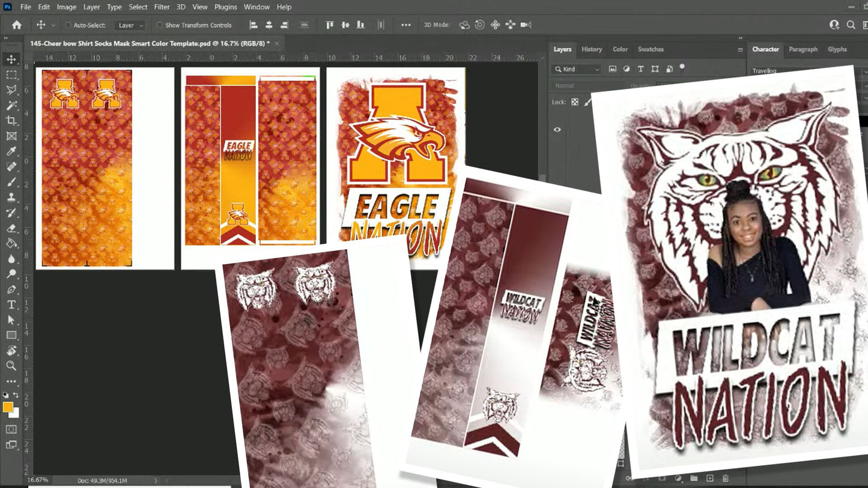The image size is (868, 488).
Task: Toggle the pixel layer filter
Action: [613, 69]
